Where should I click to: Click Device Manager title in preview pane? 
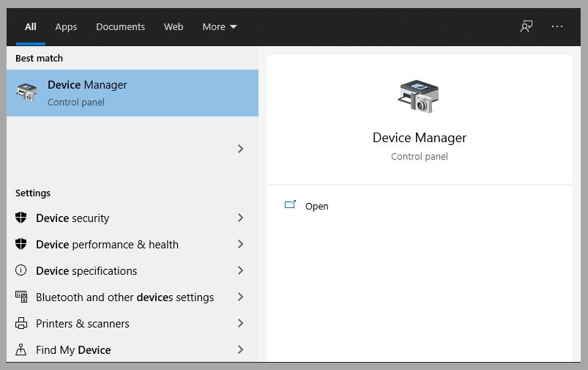coord(420,138)
